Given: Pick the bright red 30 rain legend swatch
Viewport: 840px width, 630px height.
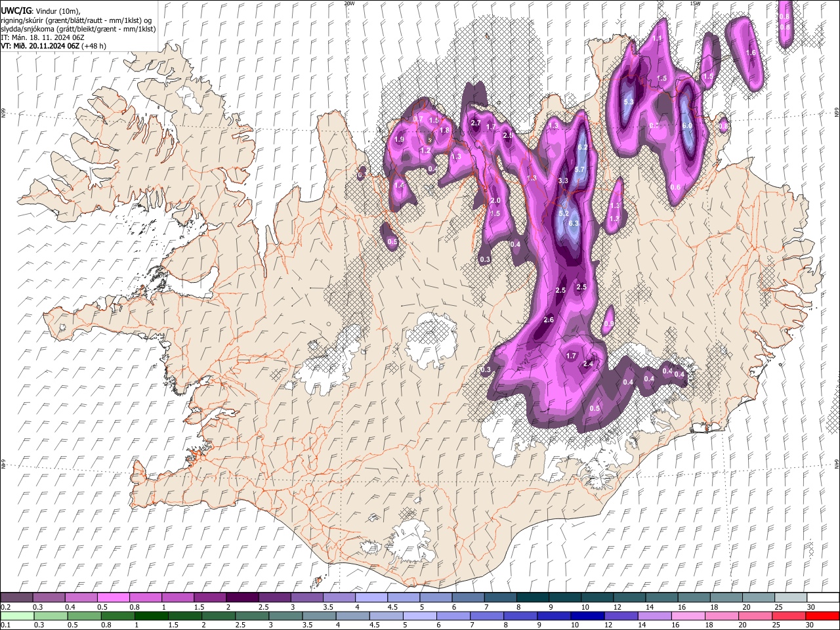Looking at the screenshot, I should click(822, 616).
